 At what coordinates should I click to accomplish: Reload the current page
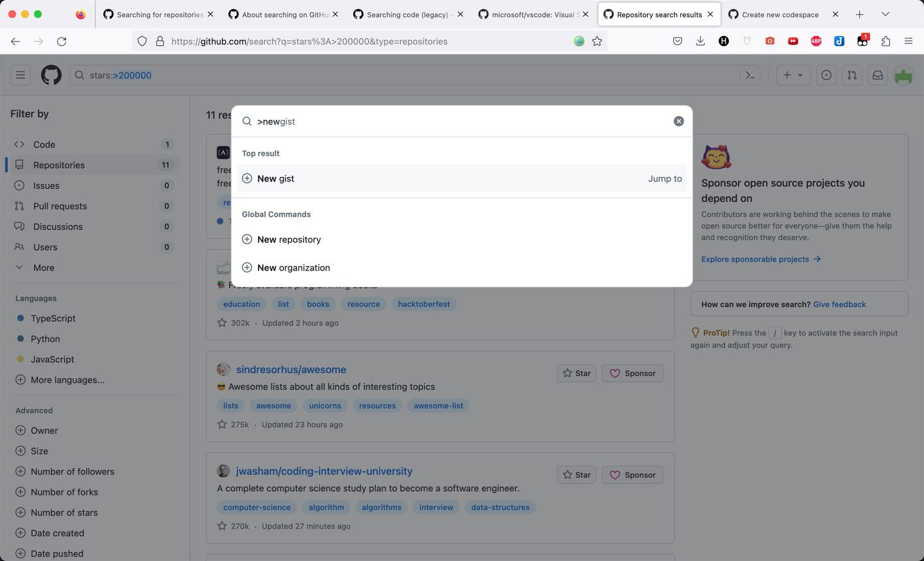62,41
